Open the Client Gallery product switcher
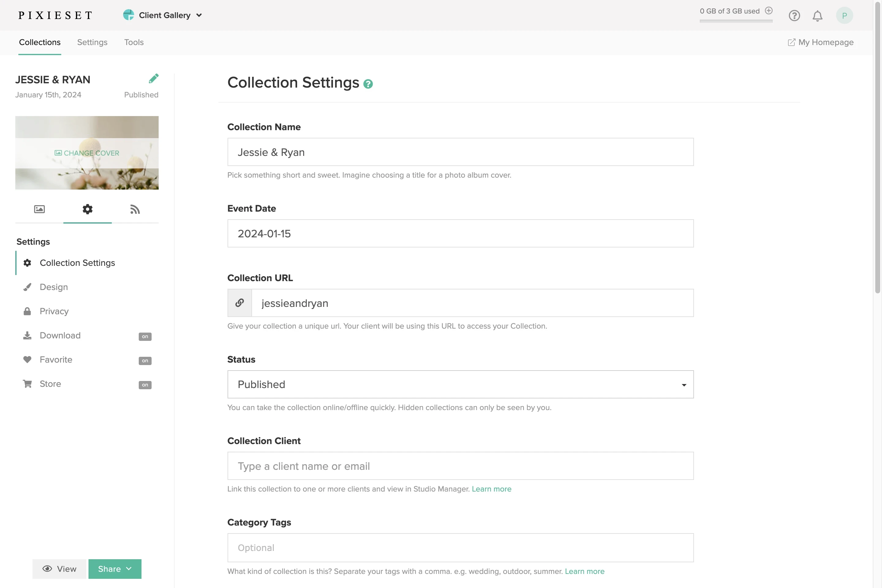Viewport: 882px width, 588px height. [163, 15]
